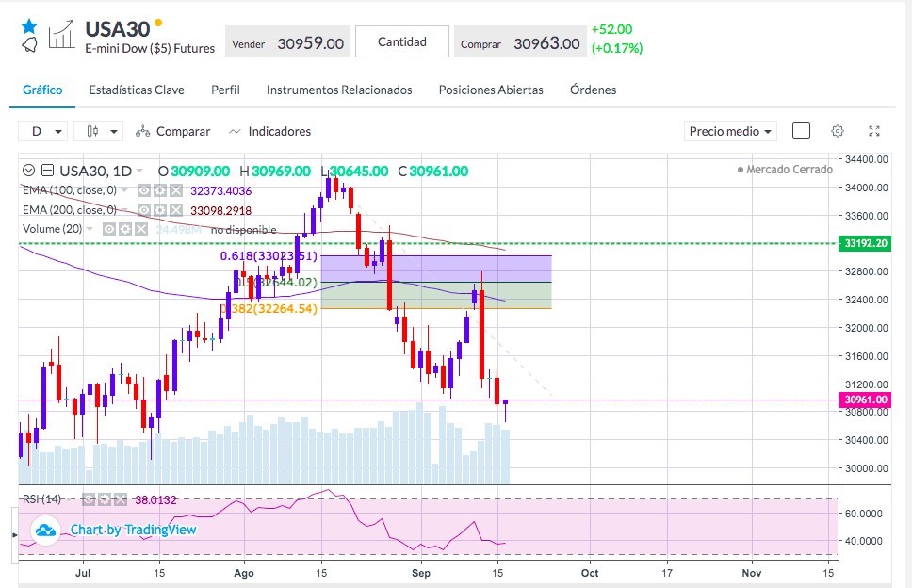Open the candlestick chart style dropdown

pyautogui.click(x=98, y=131)
